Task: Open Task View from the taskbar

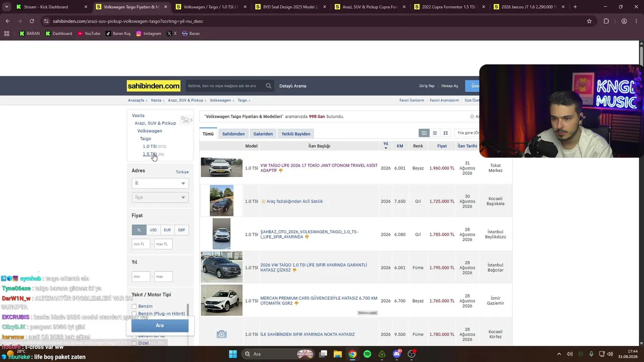Action: [324, 354]
